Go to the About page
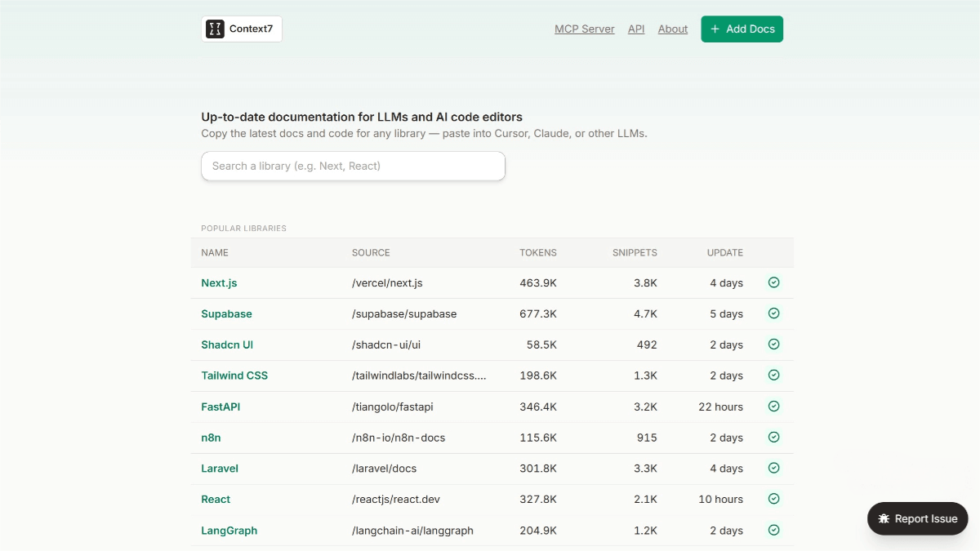The image size is (980, 551). tap(673, 29)
